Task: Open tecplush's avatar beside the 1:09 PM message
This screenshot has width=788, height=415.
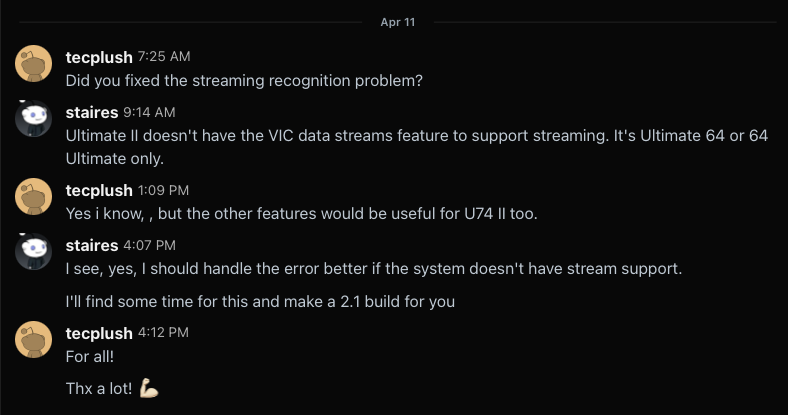Action: point(33,199)
